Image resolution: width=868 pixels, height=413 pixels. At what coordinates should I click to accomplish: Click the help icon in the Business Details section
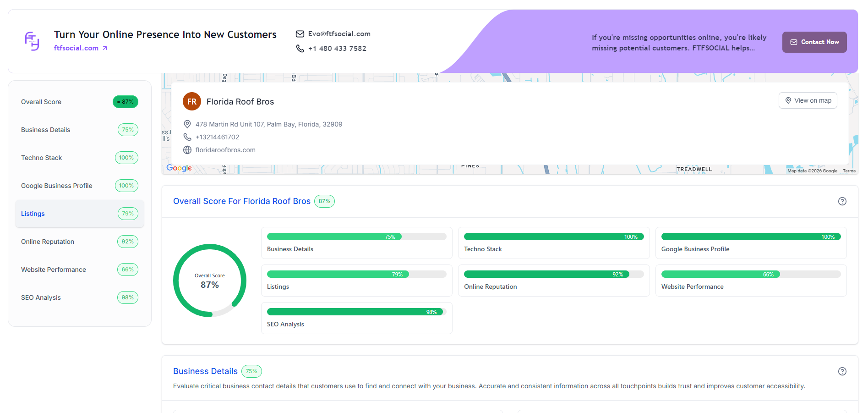842,371
